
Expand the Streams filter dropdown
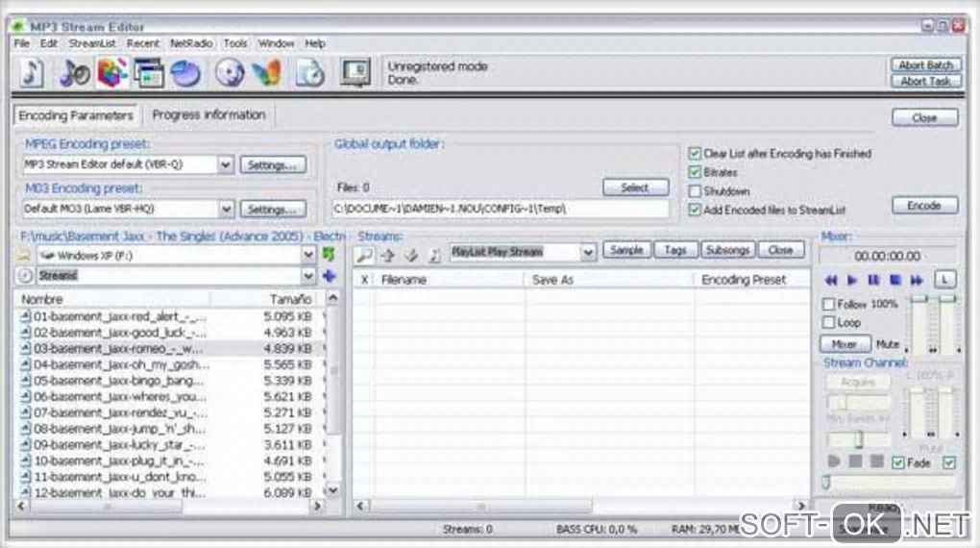(x=308, y=275)
